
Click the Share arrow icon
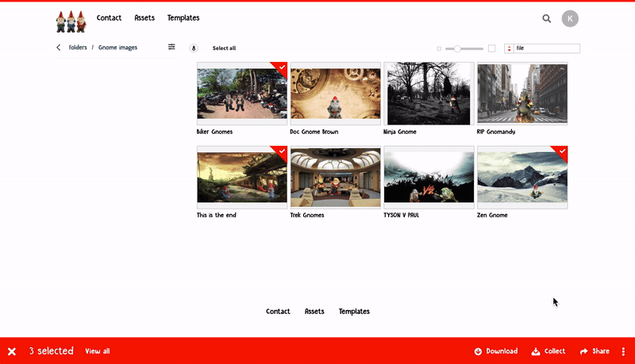click(583, 351)
